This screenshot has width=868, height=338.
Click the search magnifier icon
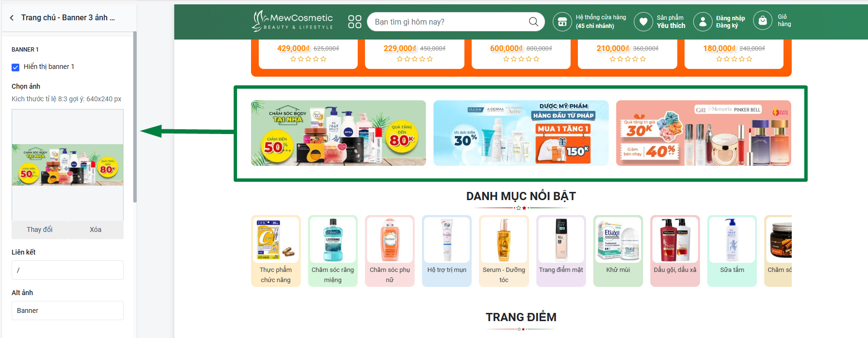[533, 22]
